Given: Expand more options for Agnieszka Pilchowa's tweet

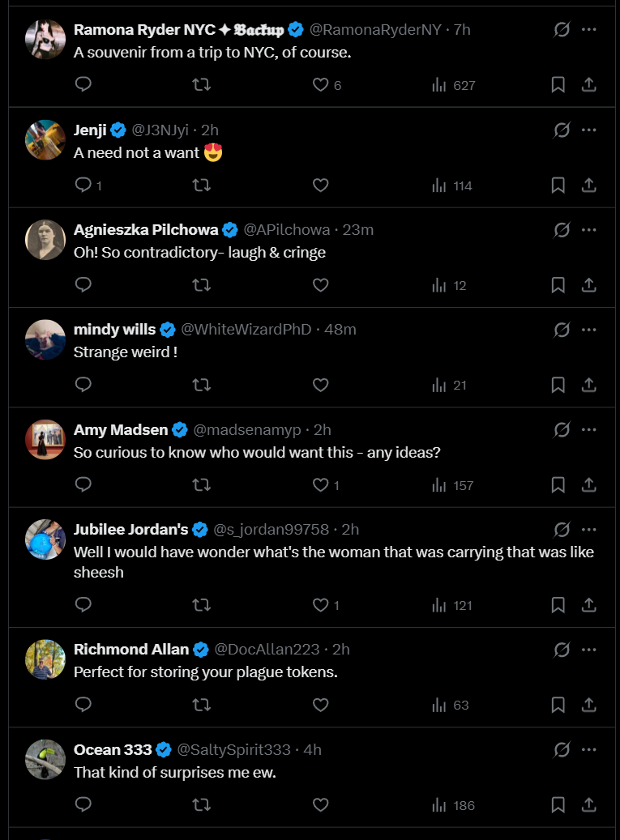Looking at the screenshot, I should click(x=589, y=230).
